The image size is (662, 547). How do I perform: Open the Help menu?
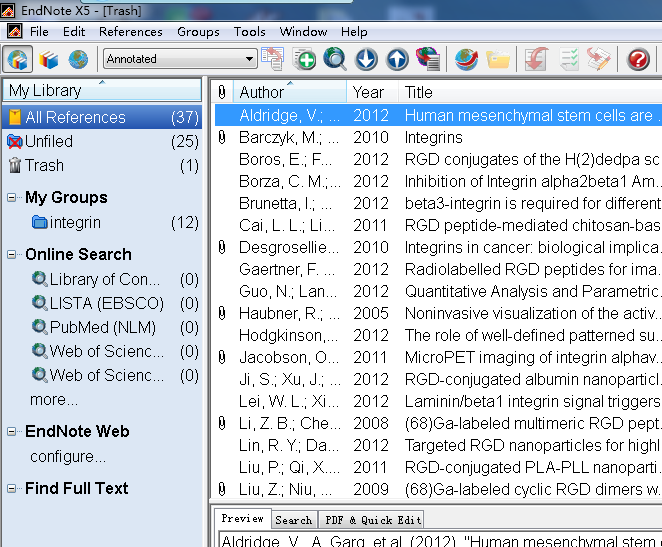354,32
